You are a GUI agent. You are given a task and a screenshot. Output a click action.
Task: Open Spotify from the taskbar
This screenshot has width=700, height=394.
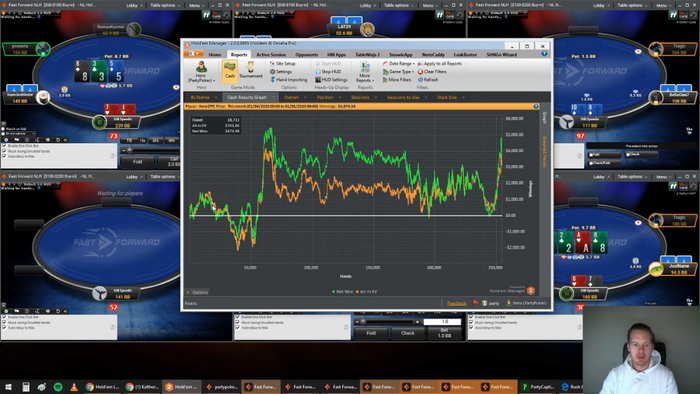pyautogui.click(x=58, y=387)
